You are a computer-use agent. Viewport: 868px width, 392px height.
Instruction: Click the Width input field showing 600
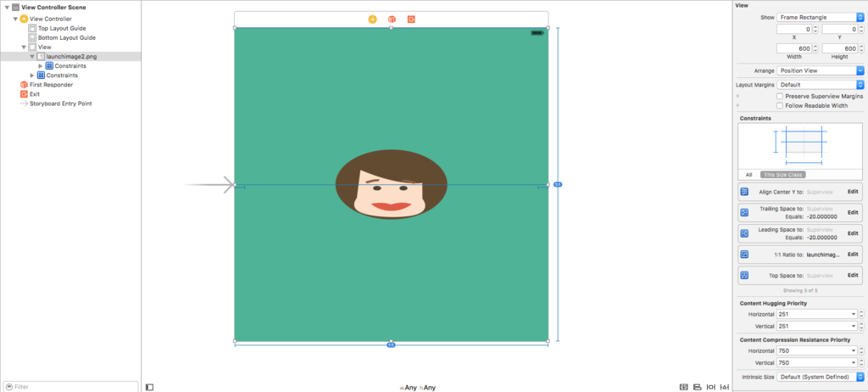click(794, 49)
